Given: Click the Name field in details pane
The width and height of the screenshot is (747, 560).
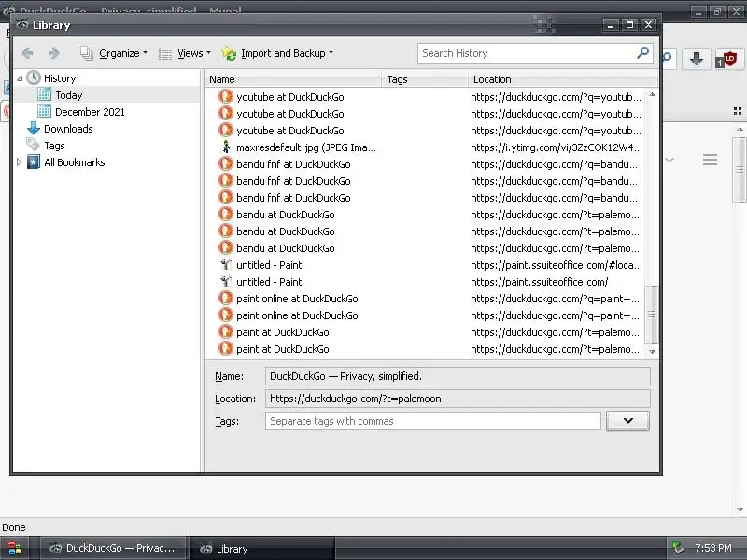Looking at the screenshot, I should point(458,376).
